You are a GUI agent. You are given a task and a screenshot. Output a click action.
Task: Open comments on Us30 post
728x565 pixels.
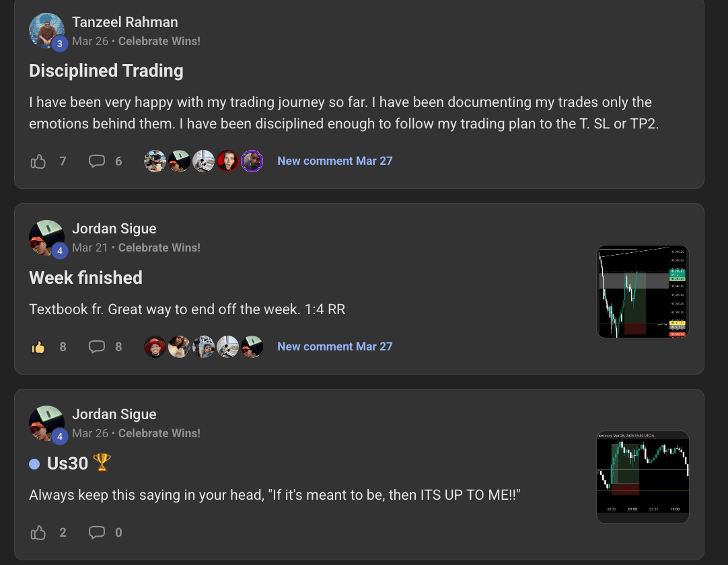point(98,533)
